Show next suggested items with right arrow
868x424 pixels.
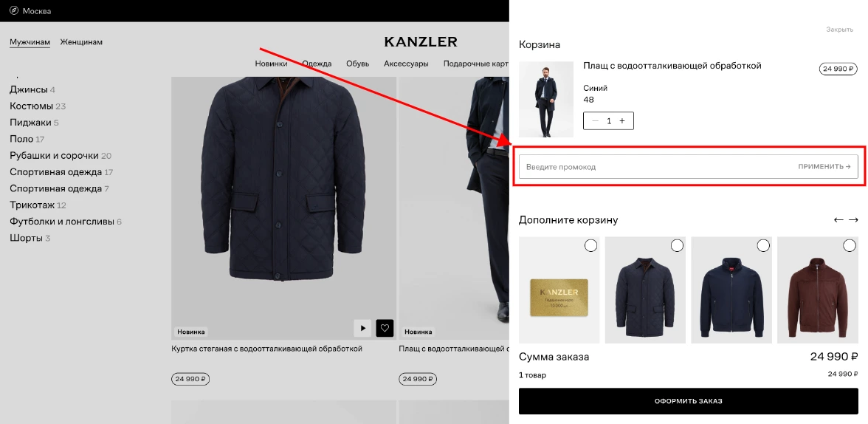(853, 220)
